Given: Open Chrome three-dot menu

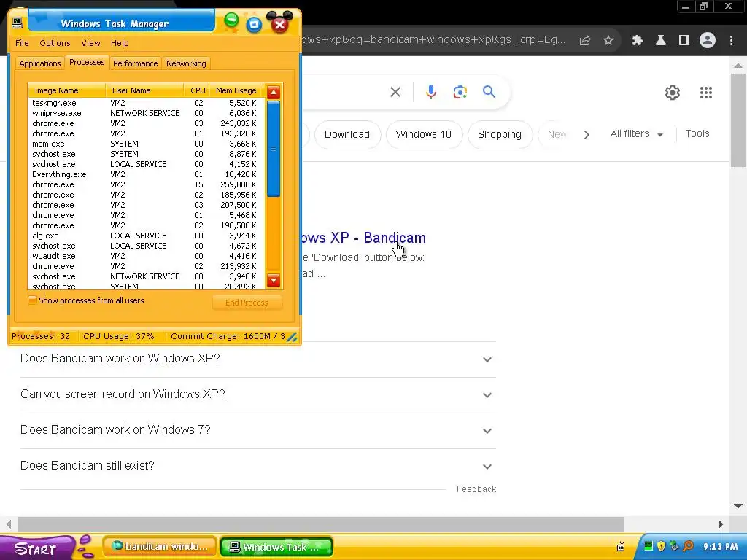Looking at the screenshot, I should 731,41.
